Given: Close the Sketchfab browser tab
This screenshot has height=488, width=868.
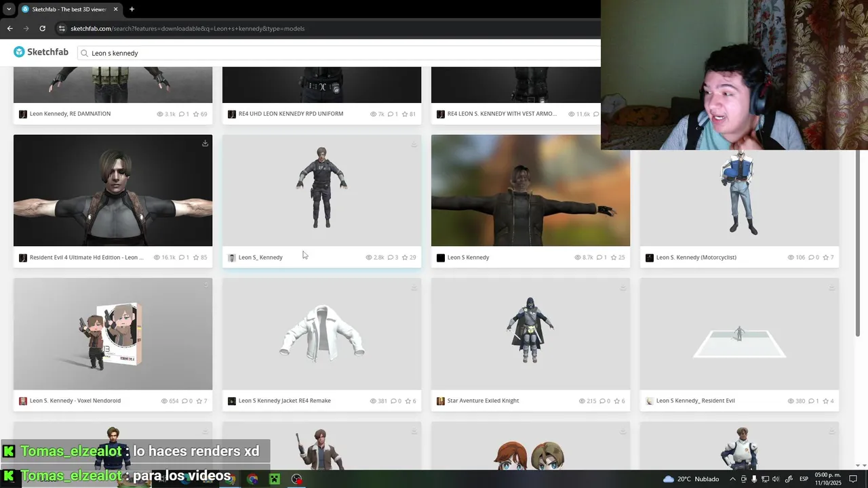Looking at the screenshot, I should (x=115, y=9).
